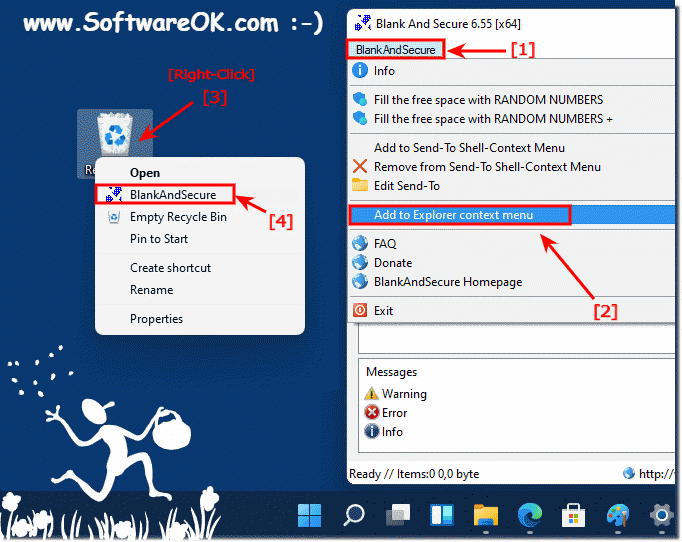This screenshot has width=682, height=542.
Task: Click the globe icon in the status bar
Action: [629, 473]
